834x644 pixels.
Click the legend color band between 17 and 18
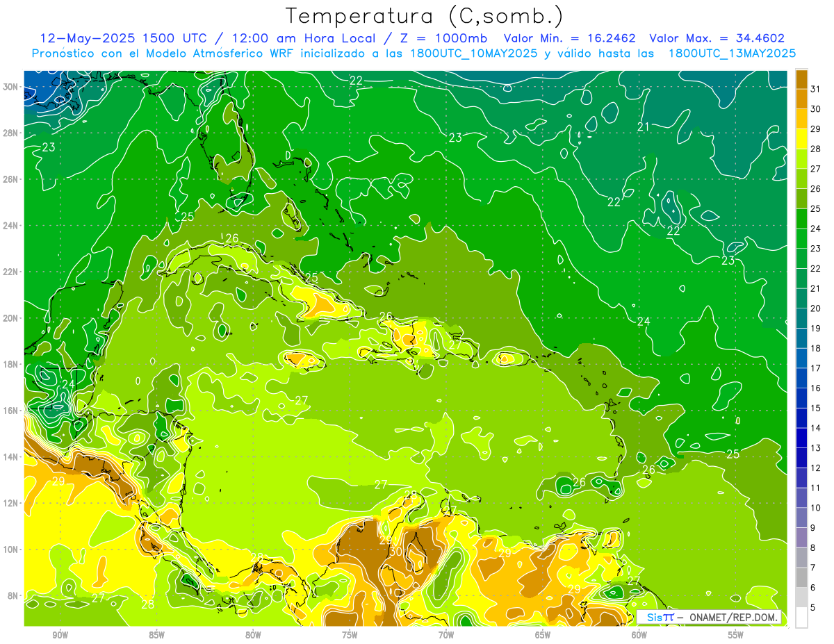coord(801,358)
